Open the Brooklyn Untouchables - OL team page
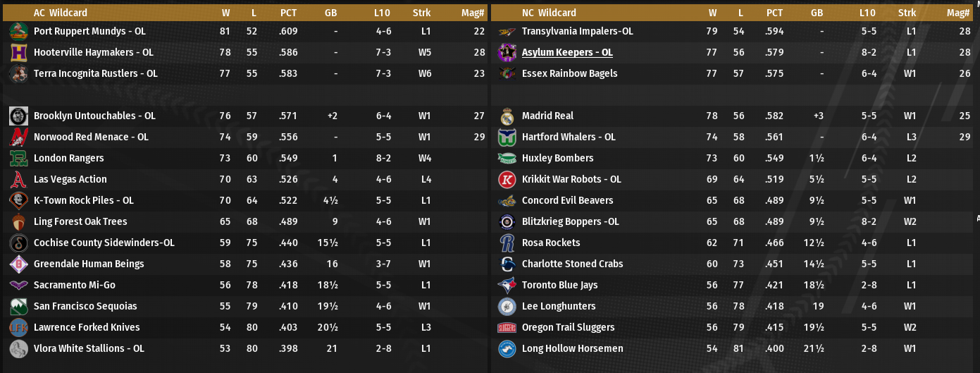Image resolution: width=980 pixels, height=373 pixels. point(94,116)
